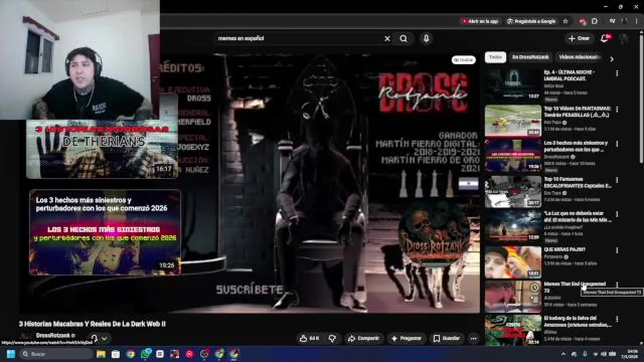Open WhatsApp from the taskbar
This screenshot has width=644, height=362.
[x=145, y=354]
